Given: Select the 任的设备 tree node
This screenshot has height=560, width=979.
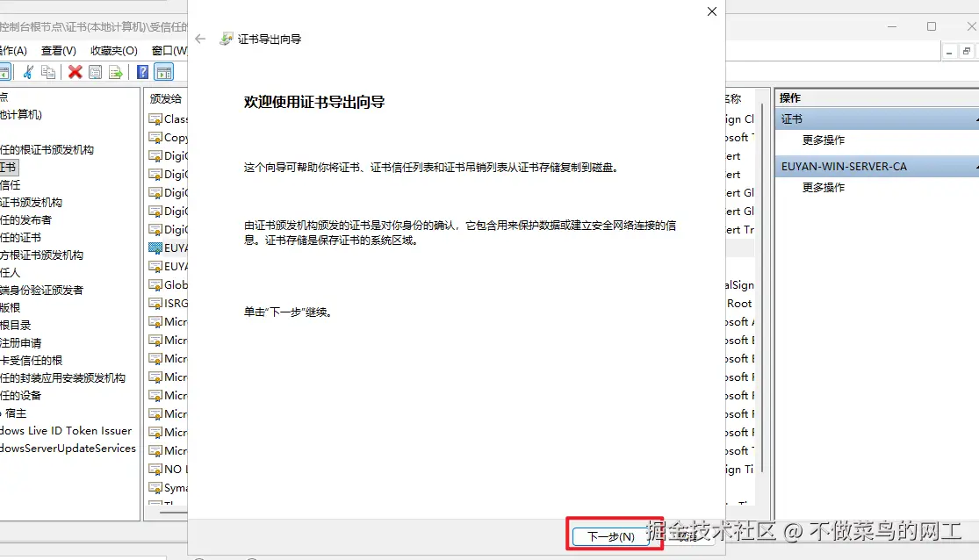Looking at the screenshot, I should (x=20, y=395).
